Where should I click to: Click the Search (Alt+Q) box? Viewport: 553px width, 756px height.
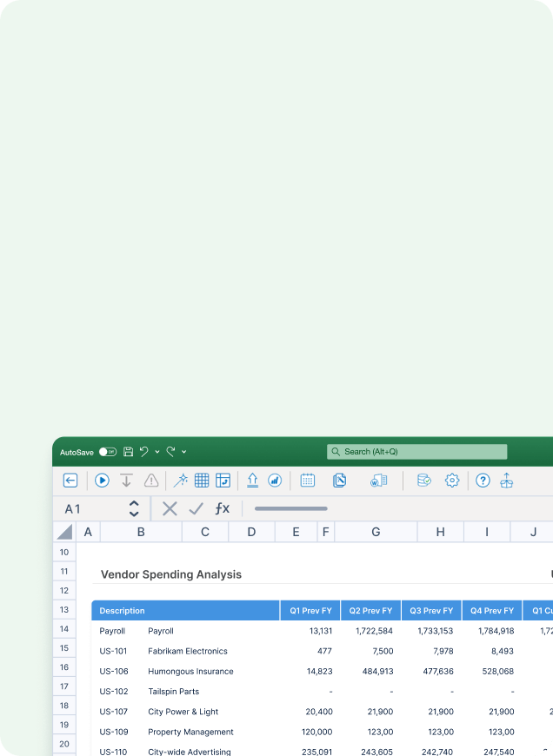tap(416, 452)
